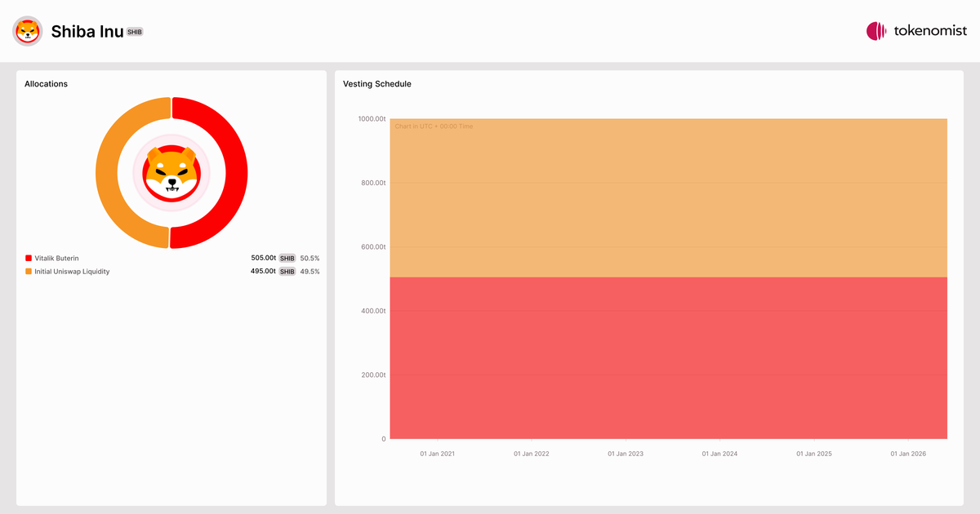
Task: Click the 01 Jan 2021 axis label
Action: [x=438, y=454]
